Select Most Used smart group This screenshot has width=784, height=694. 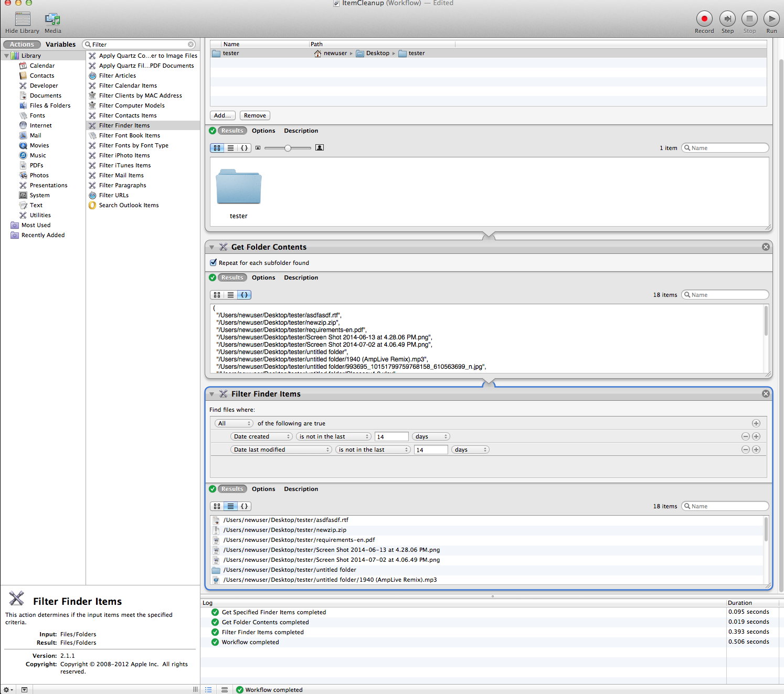tap(36, 225)
